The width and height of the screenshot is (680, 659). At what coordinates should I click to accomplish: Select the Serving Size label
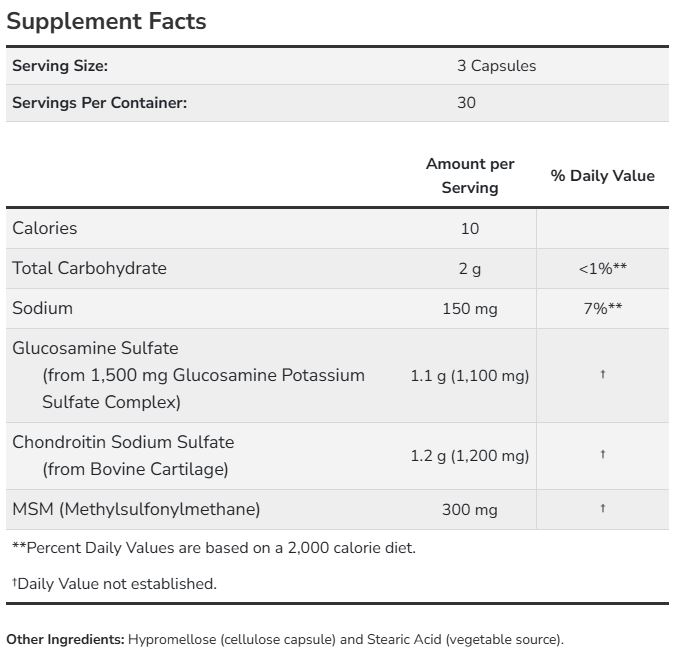tap(60, 66)
